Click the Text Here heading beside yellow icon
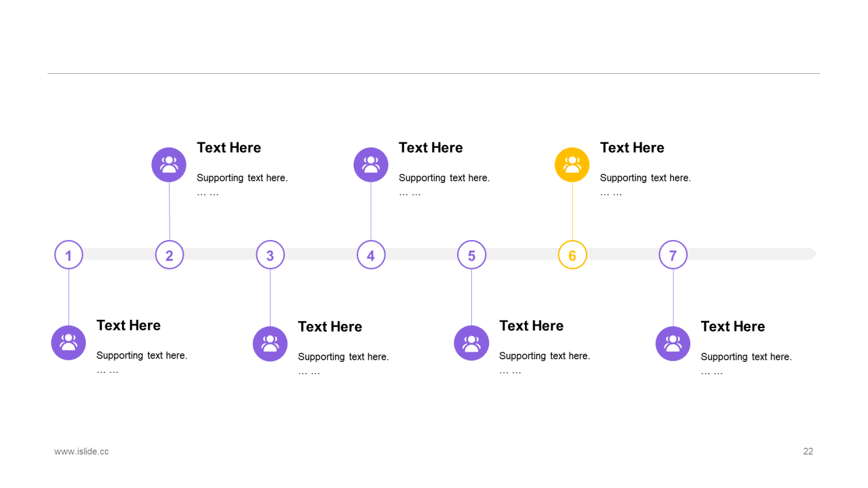The width and height of the screenshot is (868, 488). pyautogui.click(x=632, y=148)
